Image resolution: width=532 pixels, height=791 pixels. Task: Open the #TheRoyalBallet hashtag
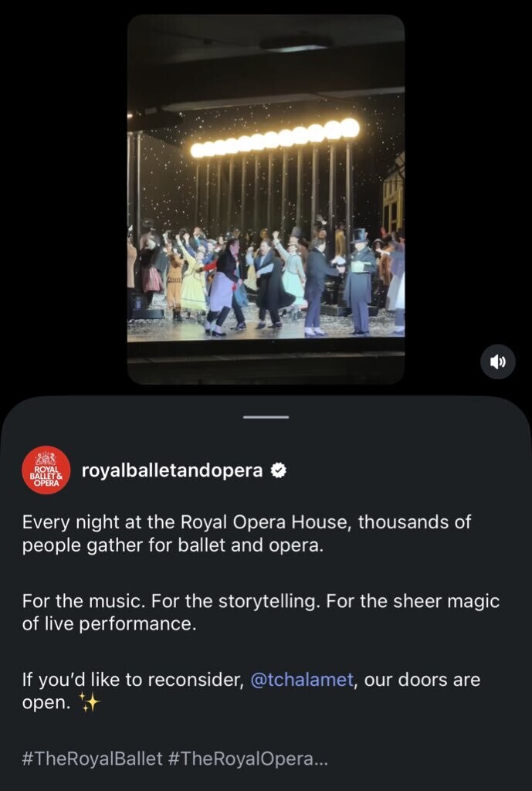click(93, 759)
